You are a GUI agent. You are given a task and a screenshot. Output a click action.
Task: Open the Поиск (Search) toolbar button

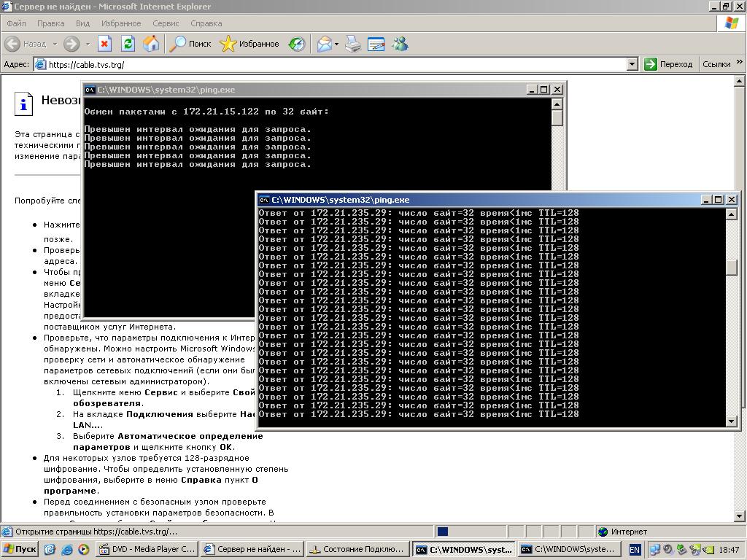[190, 44]
